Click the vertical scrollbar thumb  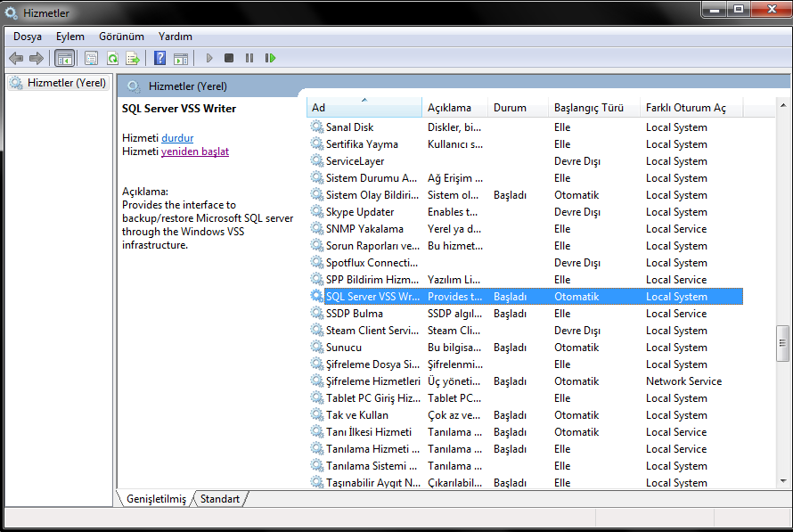(x=783, y=343)
